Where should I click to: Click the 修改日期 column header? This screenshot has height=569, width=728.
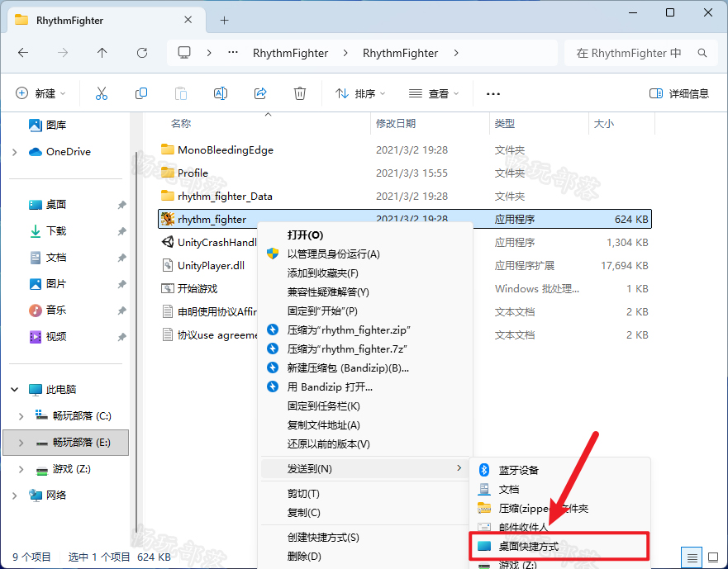430,123
